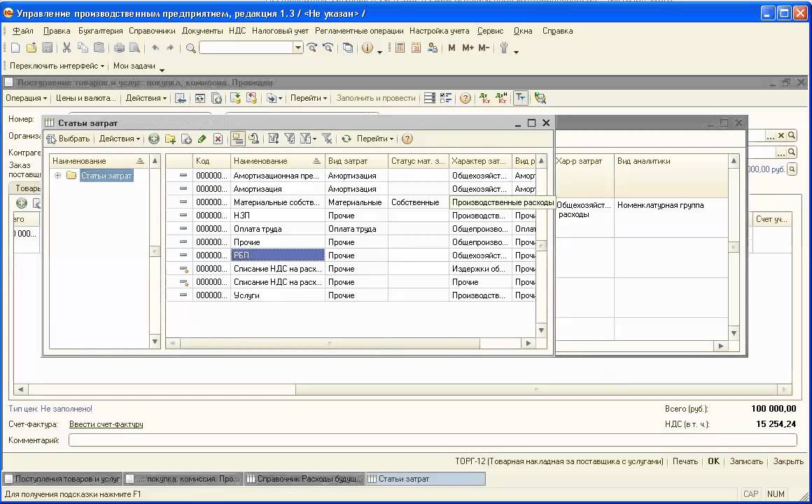Screen dimensions: 812x504
Task: Click the red X deletion mark icon
Action: click(x=218, y=139)
